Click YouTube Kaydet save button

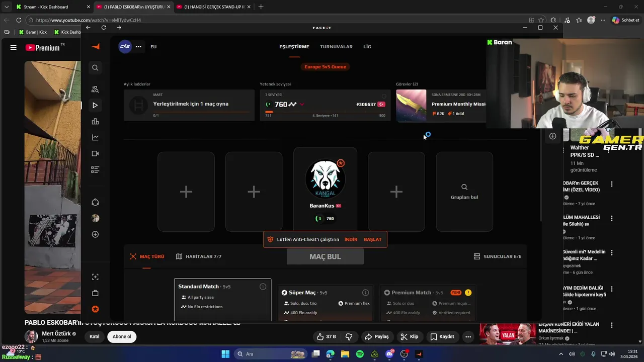pyautogui.click(x=442, y=336)
